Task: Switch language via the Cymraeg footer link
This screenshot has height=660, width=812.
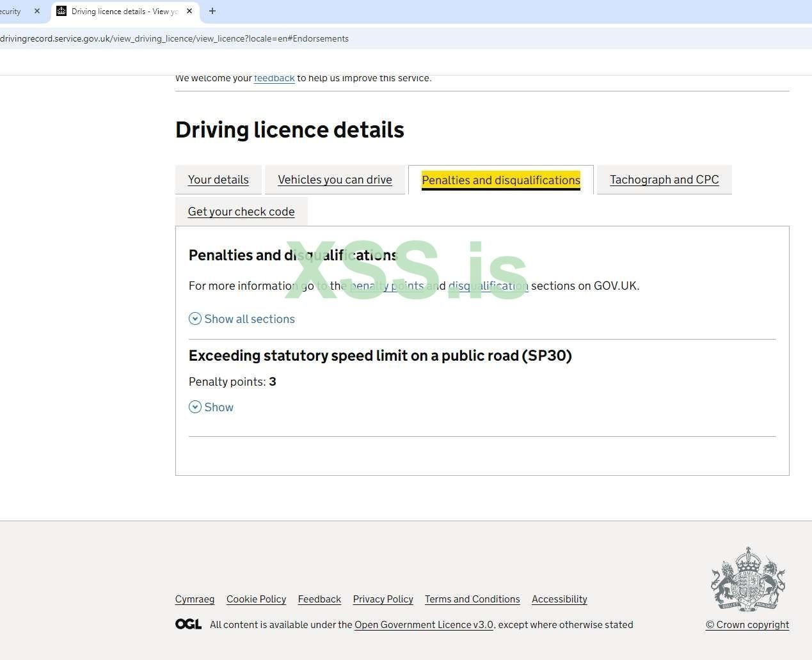Action: (195, 599)
